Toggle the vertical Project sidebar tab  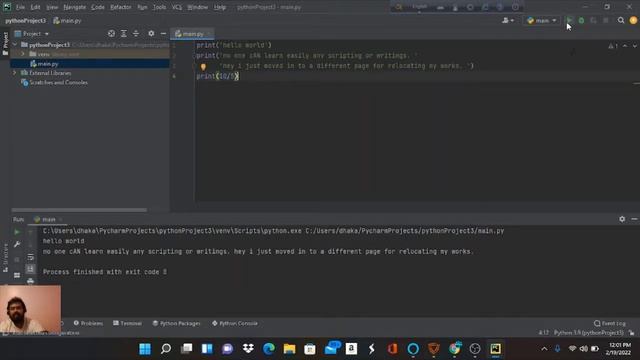tap(5, 43)
